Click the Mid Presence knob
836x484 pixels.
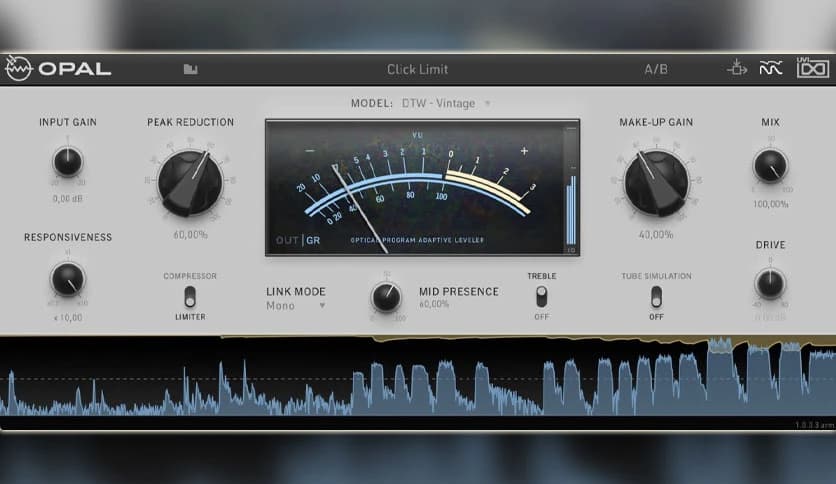click(x=387, y=297)
